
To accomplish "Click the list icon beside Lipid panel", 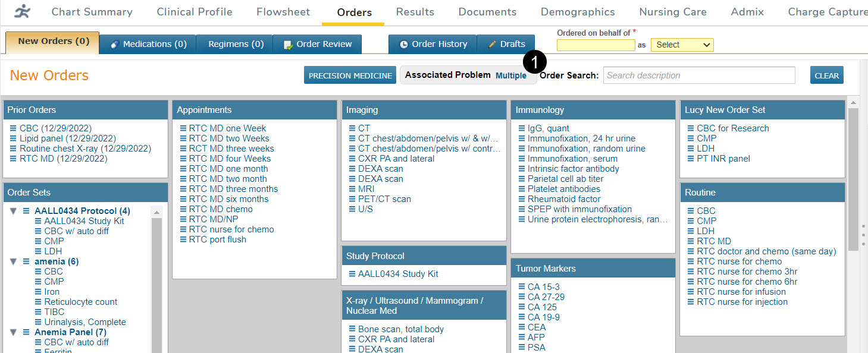I will 14,138.
